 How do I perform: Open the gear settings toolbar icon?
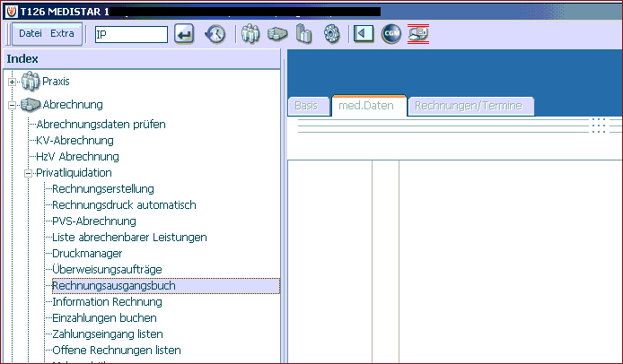click(x=332, y=34)
